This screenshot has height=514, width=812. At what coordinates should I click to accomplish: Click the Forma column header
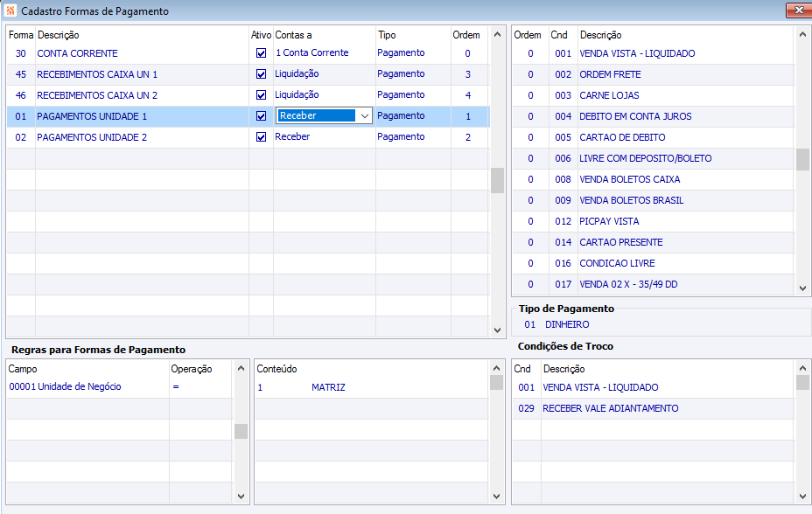click(x=21, y=35)
